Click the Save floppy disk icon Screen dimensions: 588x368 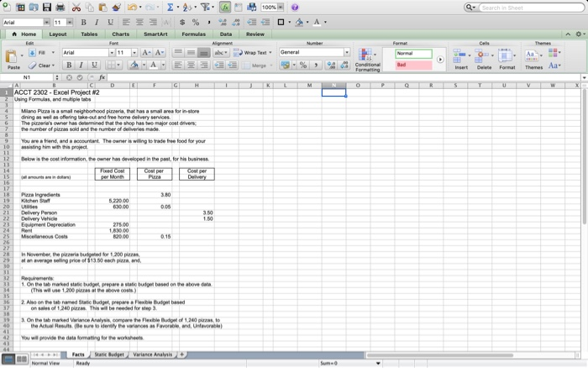[x=46, y=7]
